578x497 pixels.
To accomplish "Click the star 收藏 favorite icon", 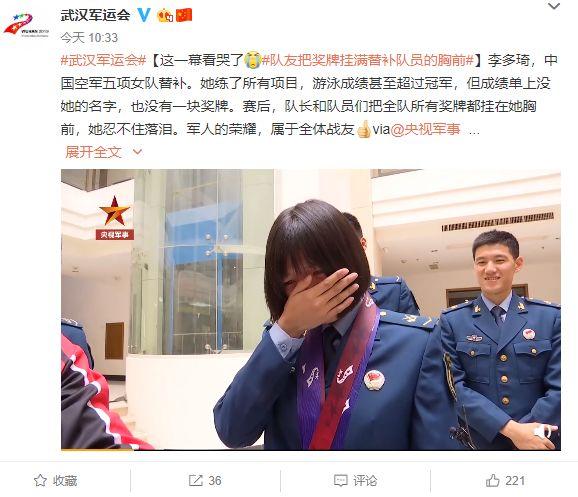I will point(40,480).
